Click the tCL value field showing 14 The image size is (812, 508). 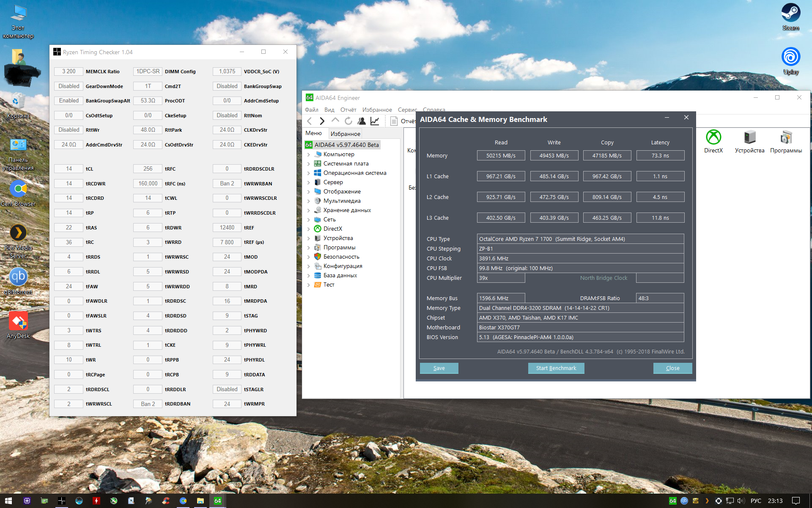pyautogui.click(x=69, y=169)
